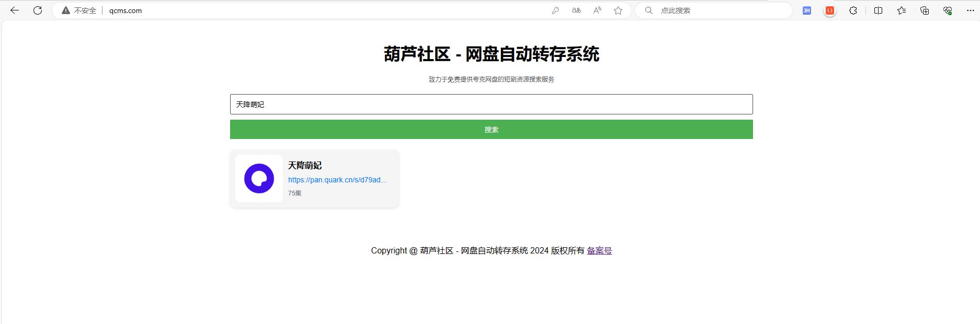Toggle split screen view

tap(878, 10)
